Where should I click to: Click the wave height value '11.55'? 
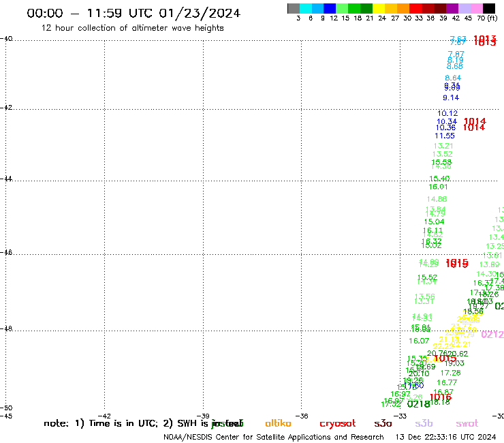tap(445, 136)
